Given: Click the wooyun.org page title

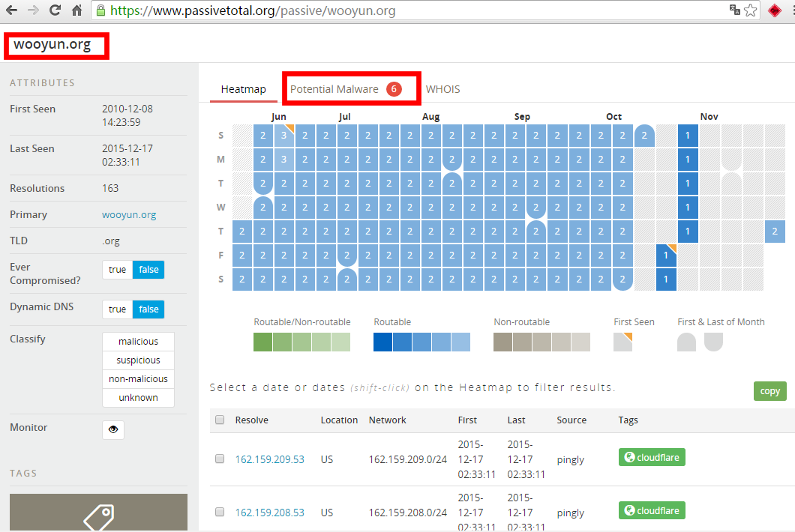Looking at the screenshot, I should click(52, 44).
